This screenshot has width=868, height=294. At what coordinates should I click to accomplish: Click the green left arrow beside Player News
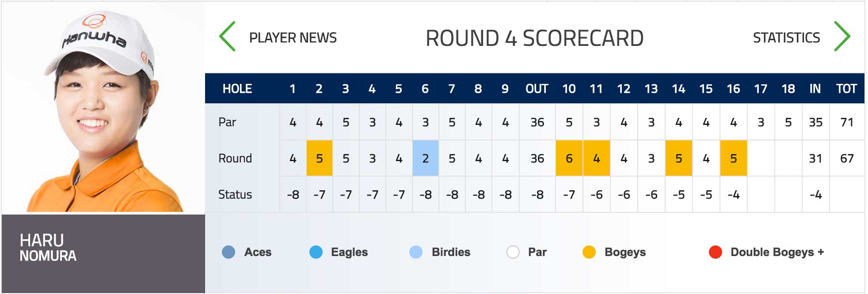click(227, 37)
